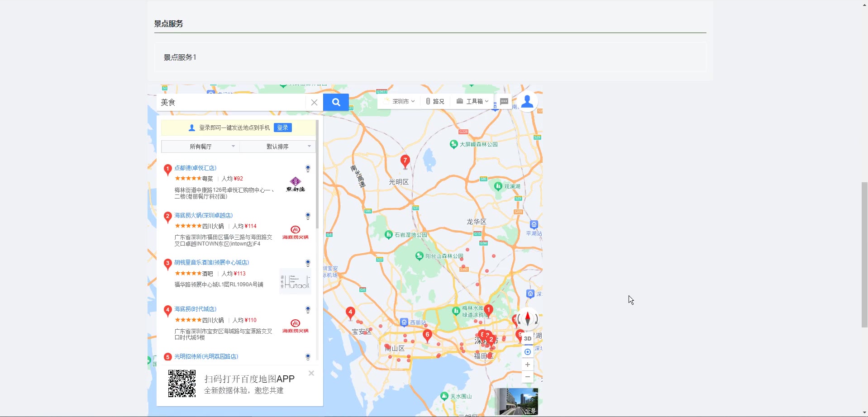Click 平湖站 station icon
This screenshot has width=868, height=417.
(534, 225)
